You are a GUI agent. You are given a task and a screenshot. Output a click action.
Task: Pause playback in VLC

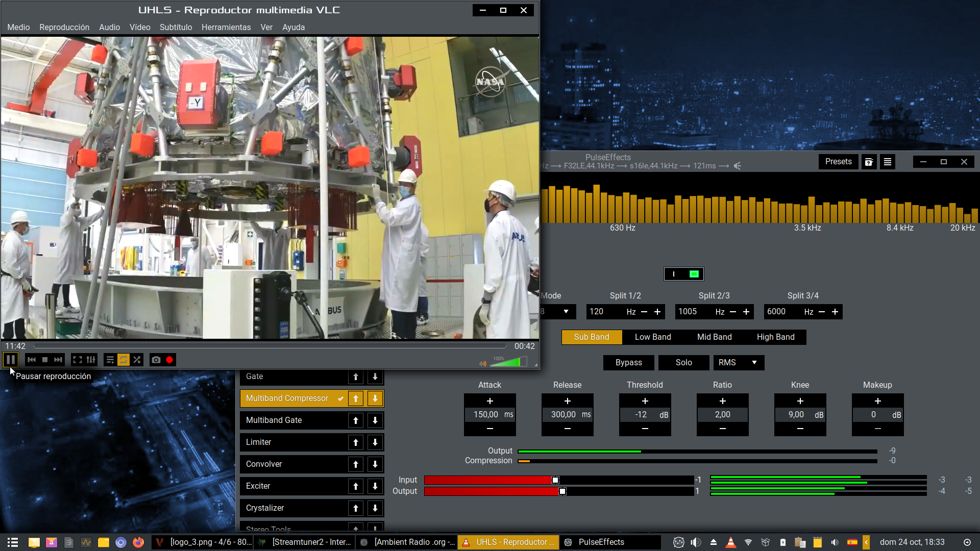click(x=10, y=360)
